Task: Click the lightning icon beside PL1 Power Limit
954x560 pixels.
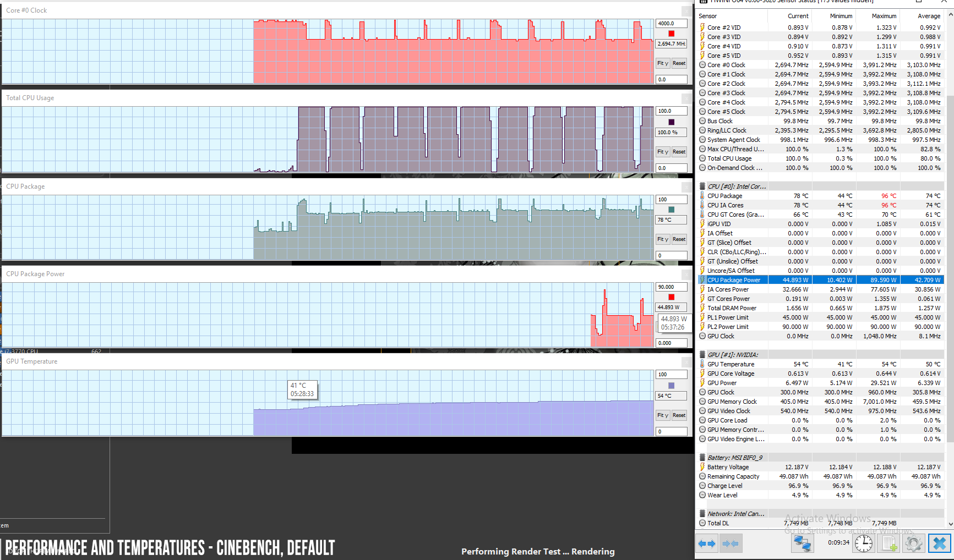Action: click(702, 317)
